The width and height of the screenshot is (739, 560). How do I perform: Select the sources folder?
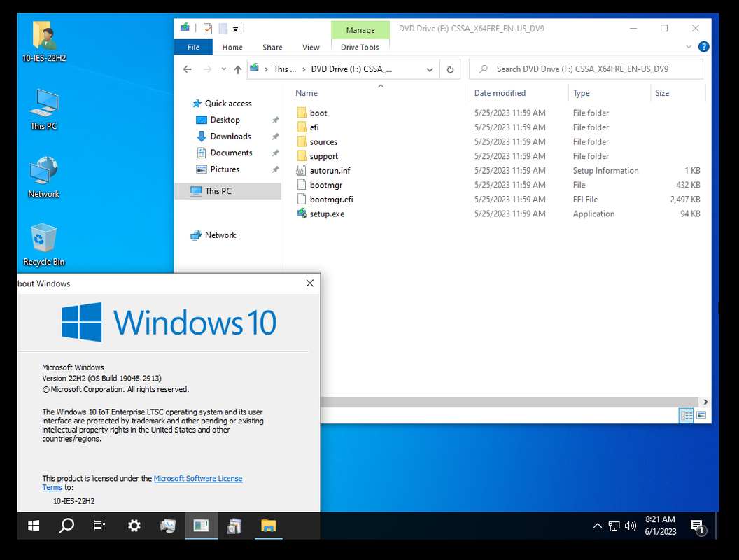coord(317,142)
